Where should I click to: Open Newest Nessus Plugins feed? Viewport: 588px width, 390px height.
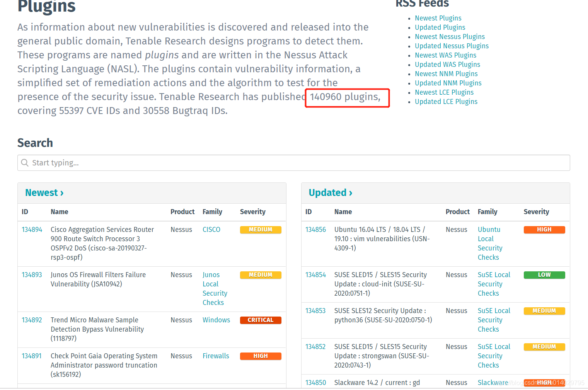click(450, 37)
